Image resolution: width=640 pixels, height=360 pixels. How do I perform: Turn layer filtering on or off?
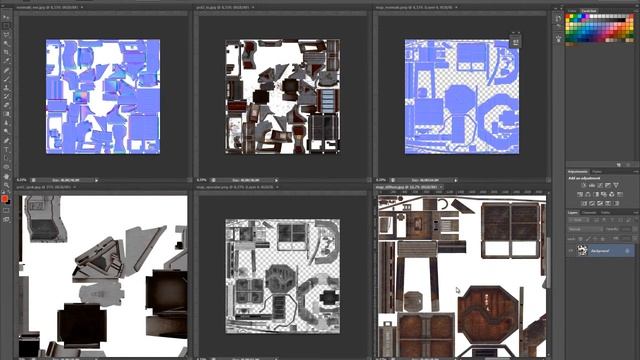(636, 220)
